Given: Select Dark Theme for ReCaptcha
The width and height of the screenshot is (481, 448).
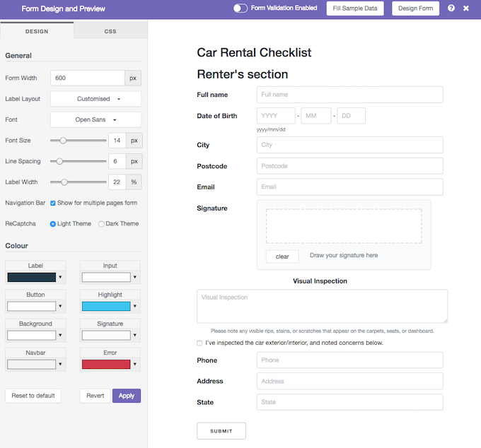Looking at the screenshot, I should coord(101,224).
